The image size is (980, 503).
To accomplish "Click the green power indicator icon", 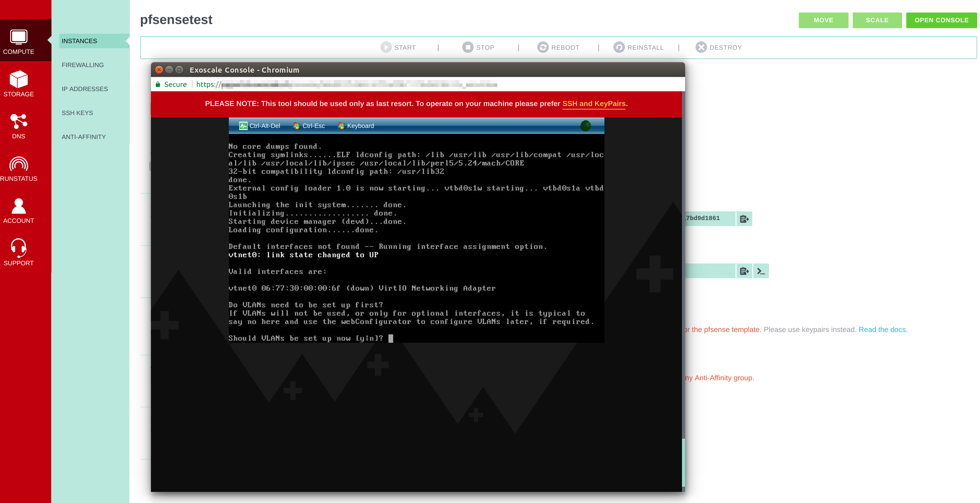I will tap(585, 126).
